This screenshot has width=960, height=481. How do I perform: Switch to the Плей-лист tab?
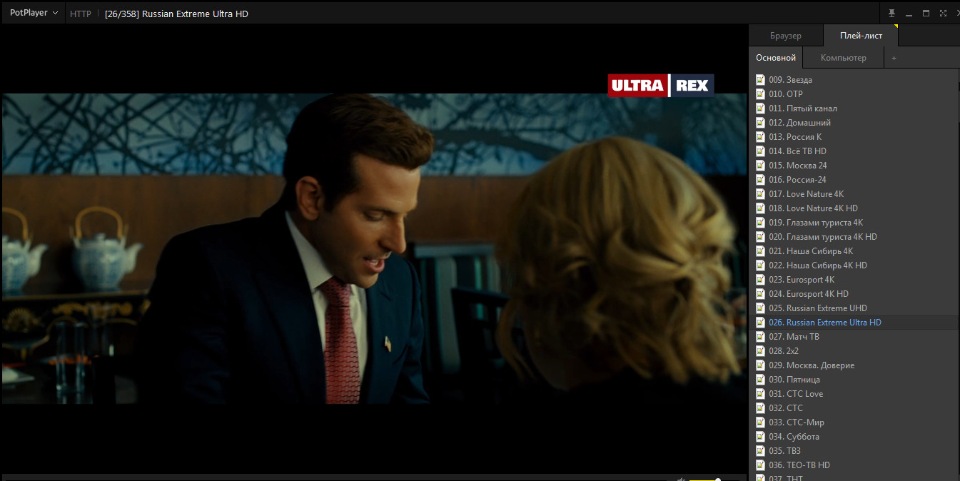tap(861, 35)
